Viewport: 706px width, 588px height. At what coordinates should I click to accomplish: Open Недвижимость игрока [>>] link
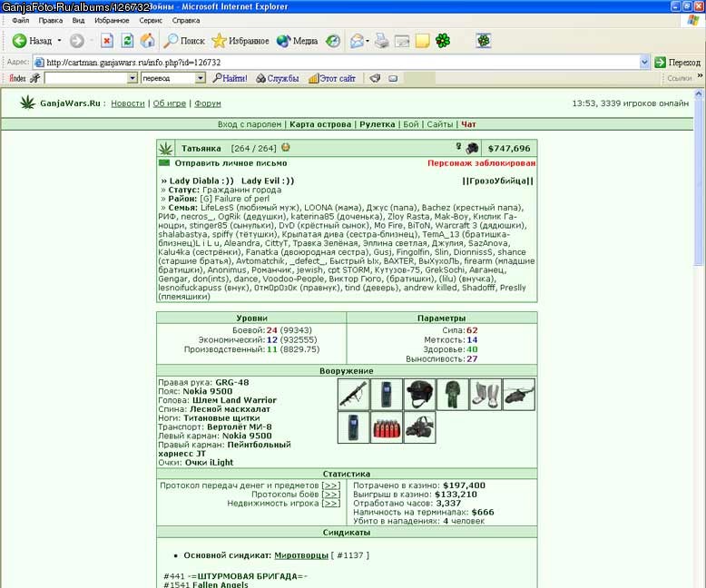[x=331, y=504]
